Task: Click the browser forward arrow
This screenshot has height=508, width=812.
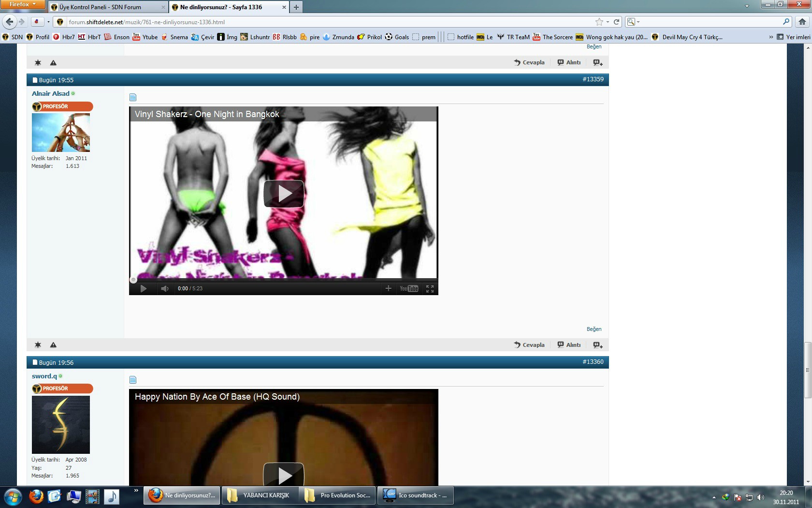Action: pyautogui.click(x=22, y=22)
